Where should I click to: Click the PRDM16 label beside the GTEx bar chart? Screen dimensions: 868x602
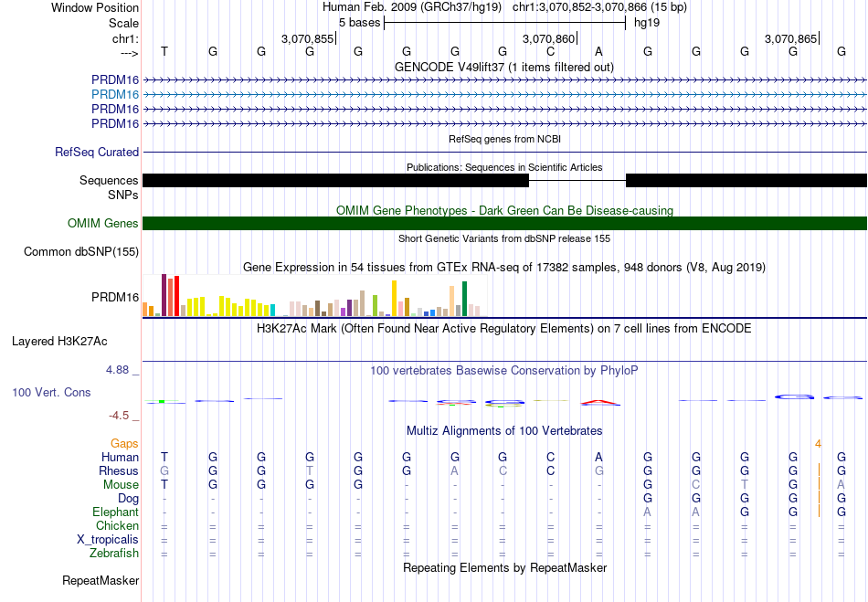coord(115,297)
